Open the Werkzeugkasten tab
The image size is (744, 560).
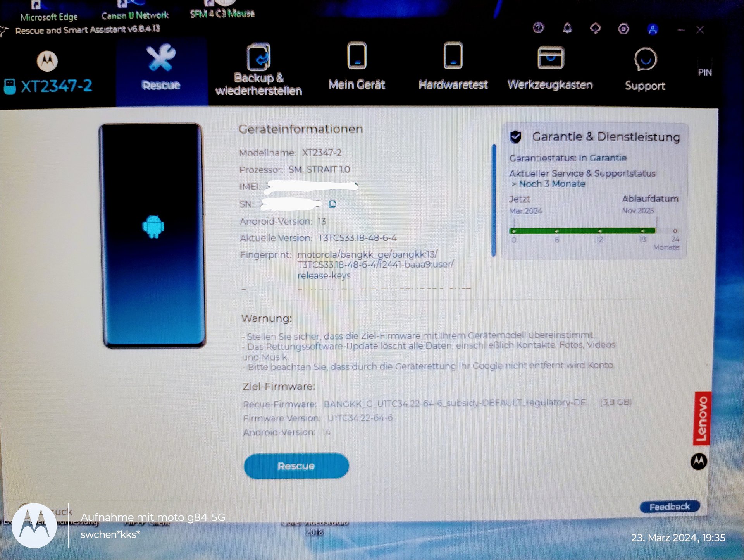tap(550, 68)
